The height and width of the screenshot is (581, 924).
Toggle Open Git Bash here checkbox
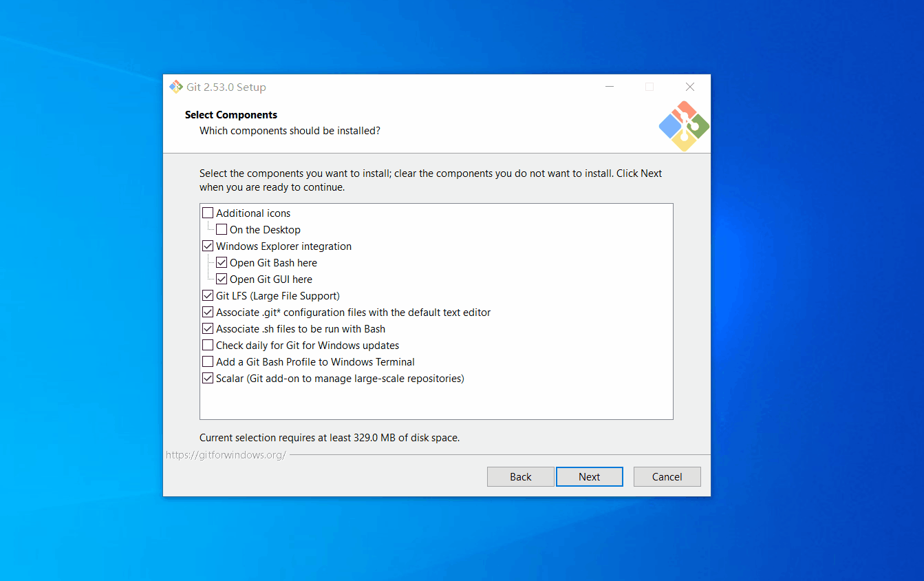[222, 263]
